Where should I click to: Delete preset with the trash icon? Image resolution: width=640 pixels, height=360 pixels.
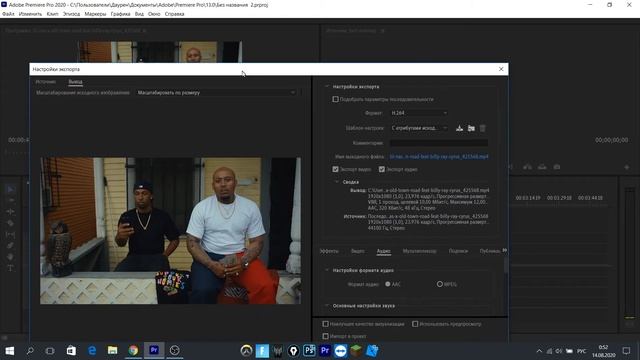point(482,128)
